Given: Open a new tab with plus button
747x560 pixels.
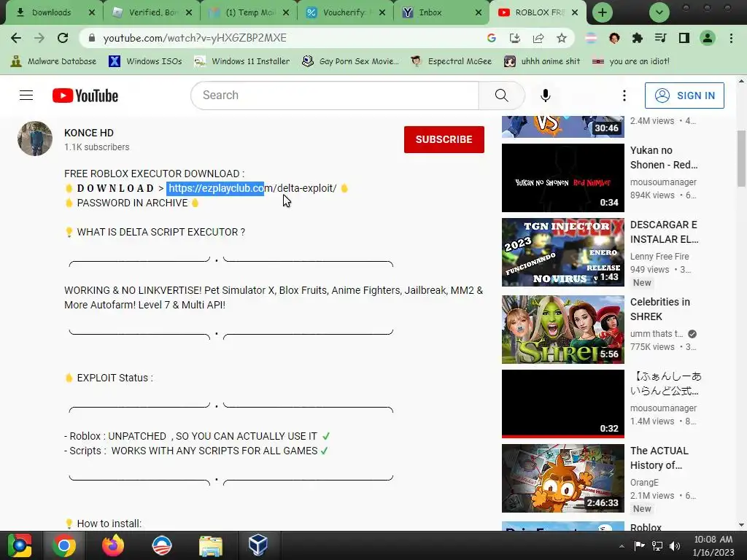Looking at the screenshot, I should [x=602, y=12].
